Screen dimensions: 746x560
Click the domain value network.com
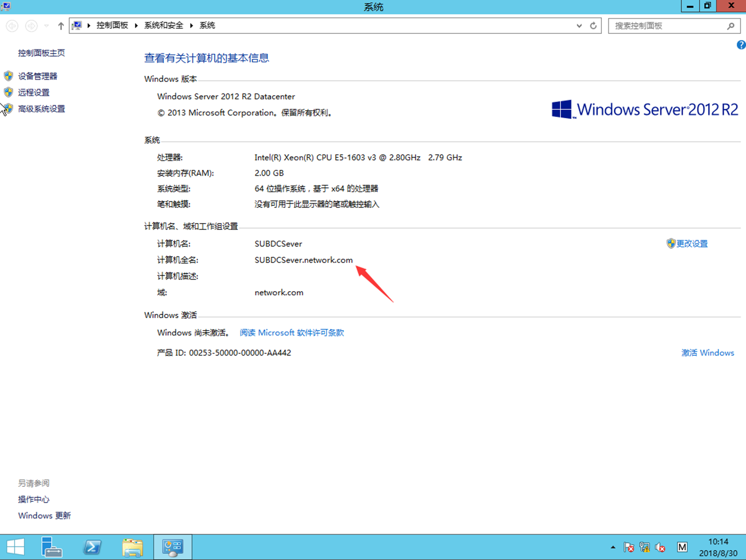[279, 292]
